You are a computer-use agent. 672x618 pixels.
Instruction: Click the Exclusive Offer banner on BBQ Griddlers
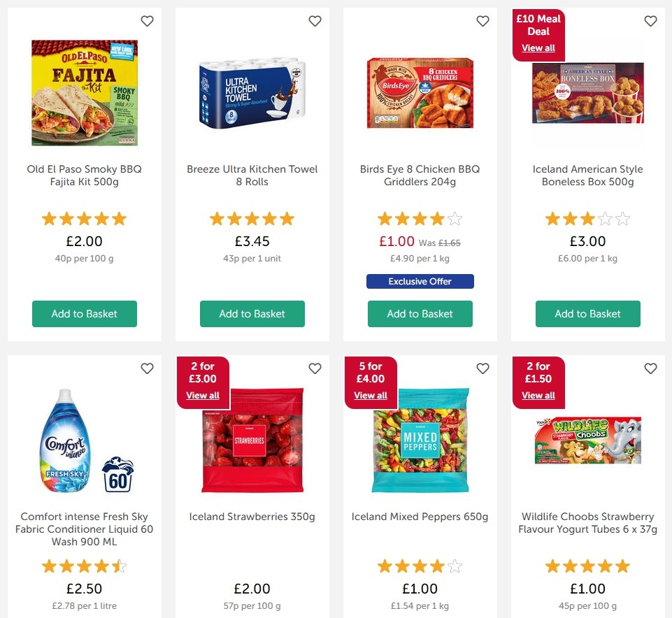pos(420,281)
